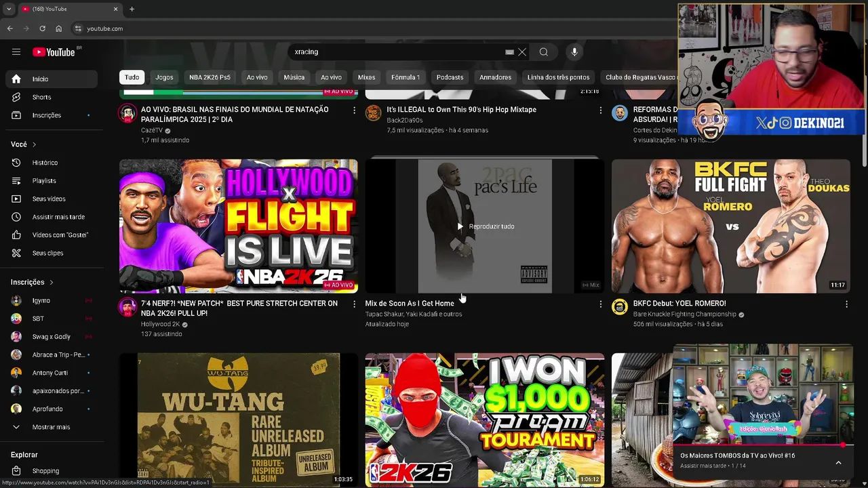This screenshot has width=868, height=488.
Task: Select the Música filter chip
Action: 294,77
